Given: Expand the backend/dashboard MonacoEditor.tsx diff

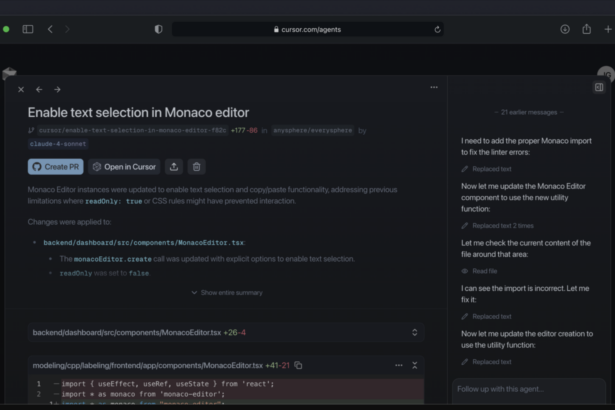Looking at the screenshot, I should click(415, 332).
